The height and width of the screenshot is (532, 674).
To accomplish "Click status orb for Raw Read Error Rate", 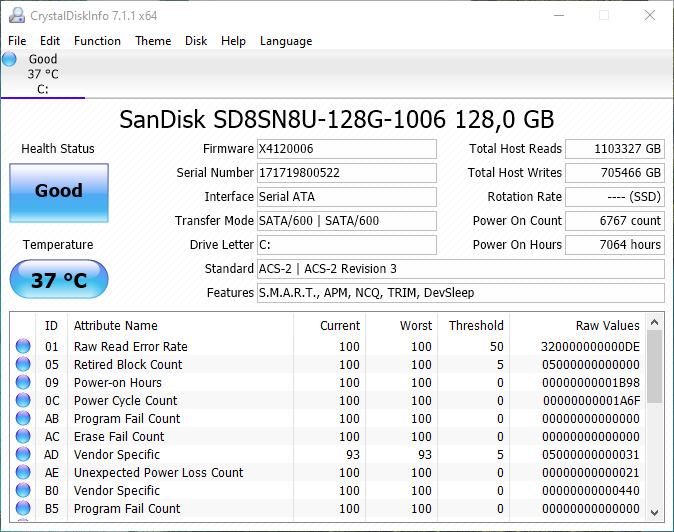I will click(x=22, y=347).
